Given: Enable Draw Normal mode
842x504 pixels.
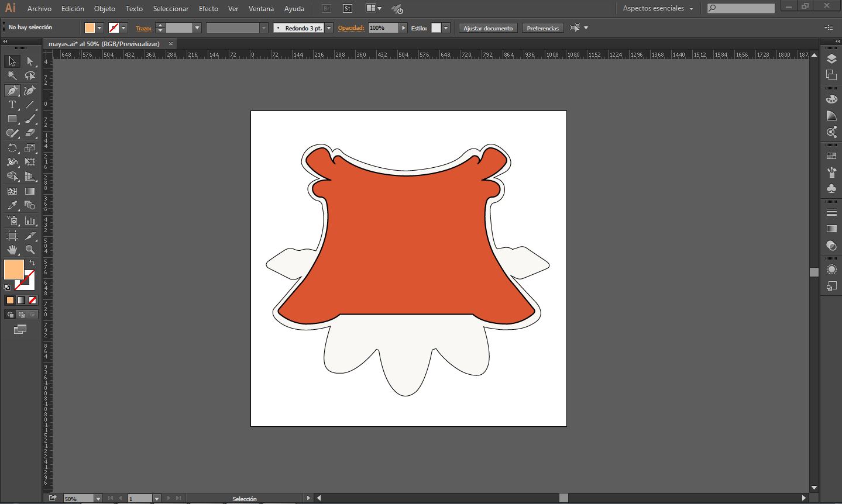Looking at the screenshot, I should tap(10, 315).
